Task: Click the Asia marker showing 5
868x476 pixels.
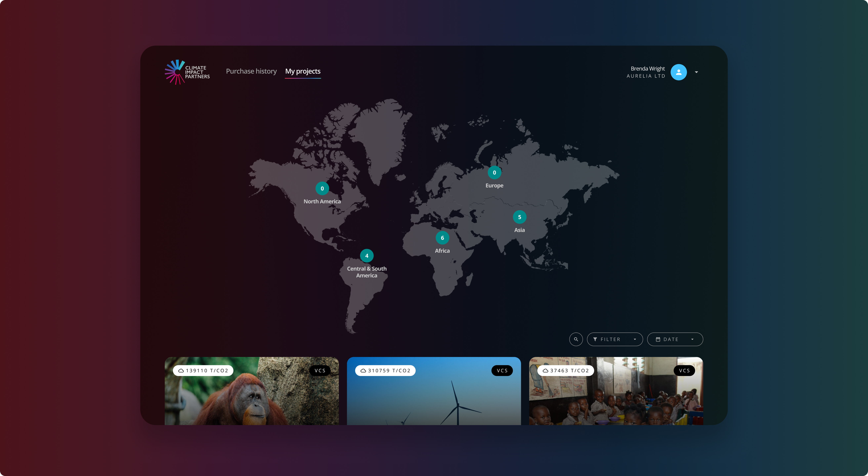Action: [x=519, y=217]
